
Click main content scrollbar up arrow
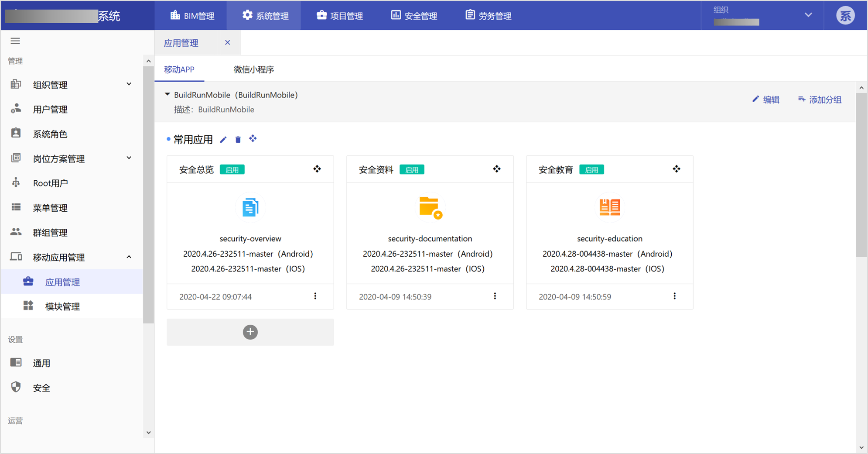point(861,88)
